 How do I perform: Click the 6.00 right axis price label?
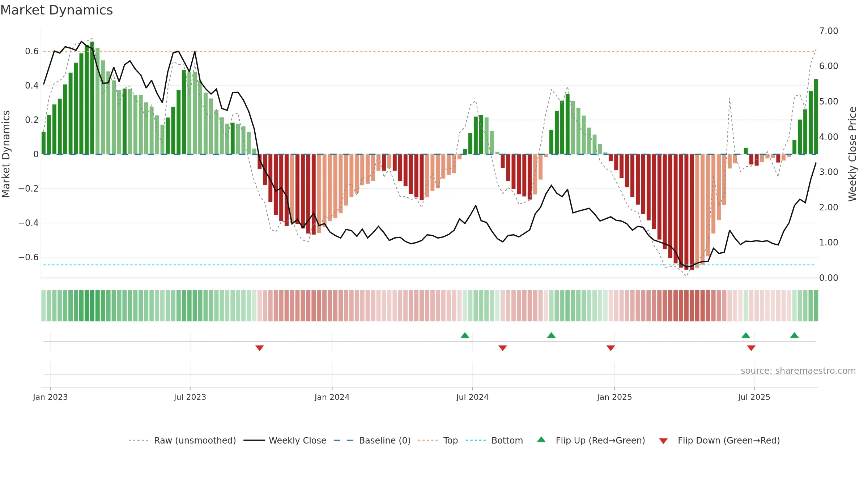(829, 66)
